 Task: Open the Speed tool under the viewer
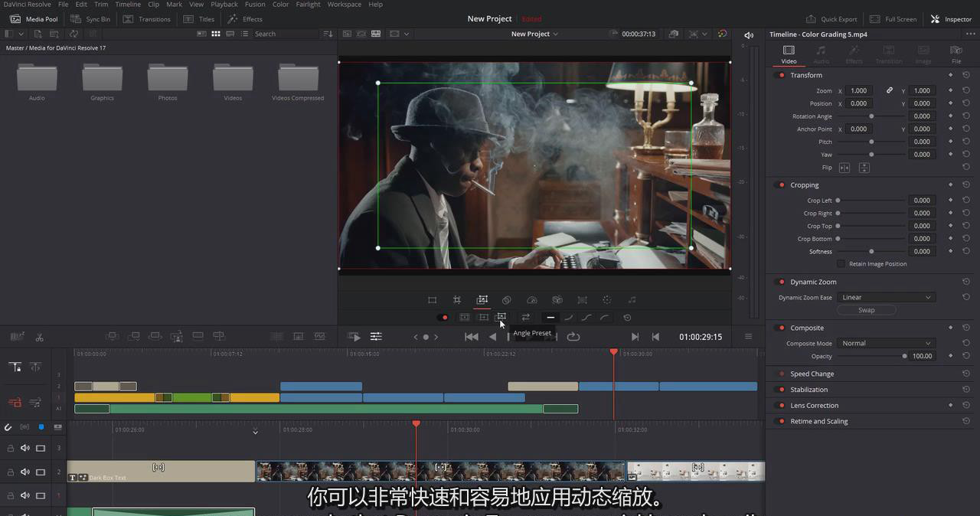tap(532, 300)
